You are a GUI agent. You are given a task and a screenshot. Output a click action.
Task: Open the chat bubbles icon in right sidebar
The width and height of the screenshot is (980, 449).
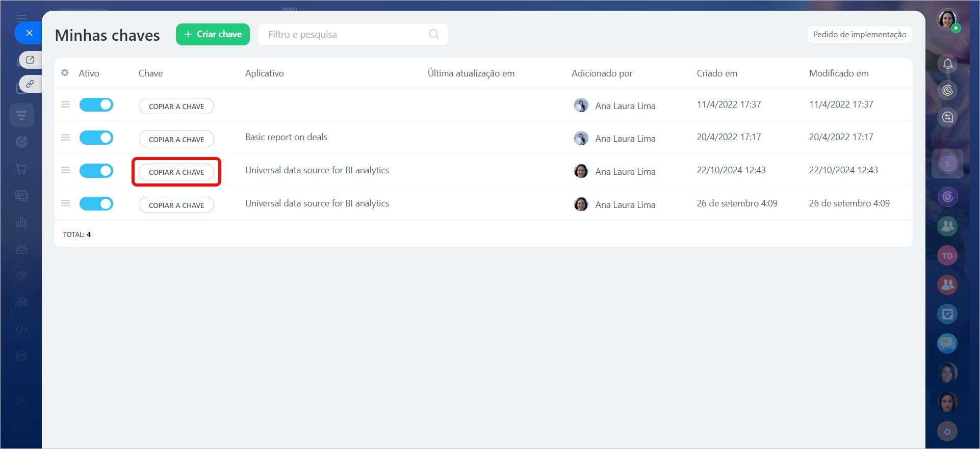tap(947, 344)
